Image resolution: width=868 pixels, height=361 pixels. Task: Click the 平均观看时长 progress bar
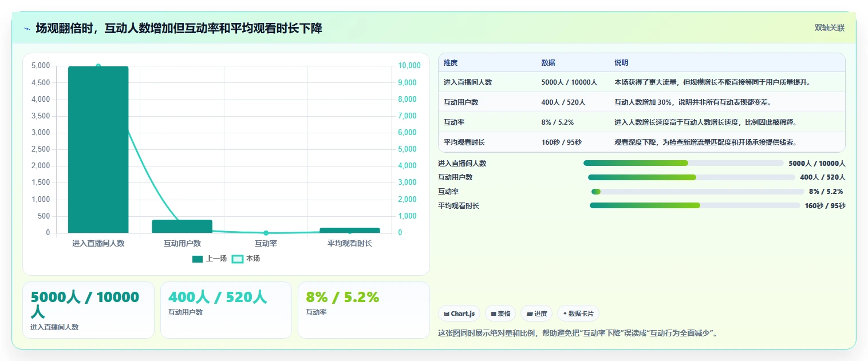click(695, 205)
